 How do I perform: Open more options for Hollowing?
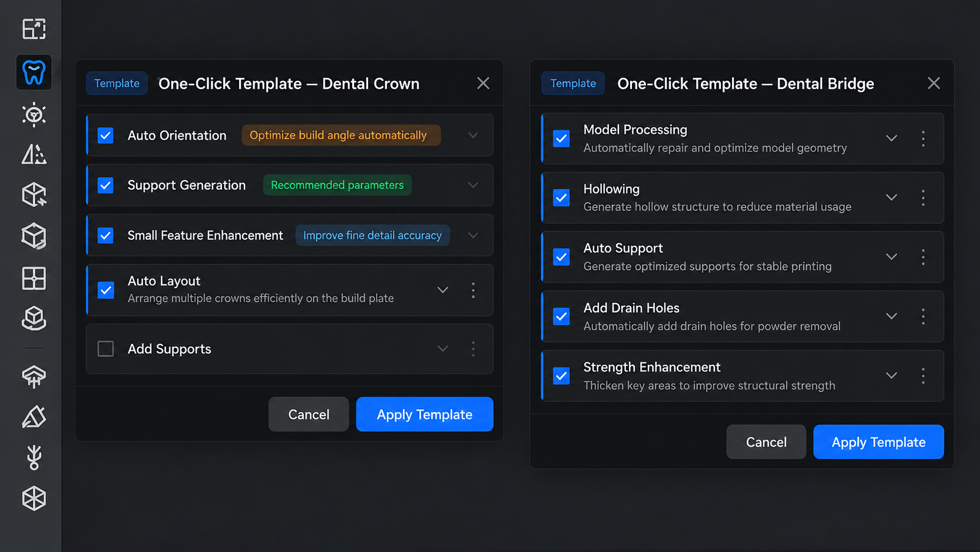pos(923,198)
